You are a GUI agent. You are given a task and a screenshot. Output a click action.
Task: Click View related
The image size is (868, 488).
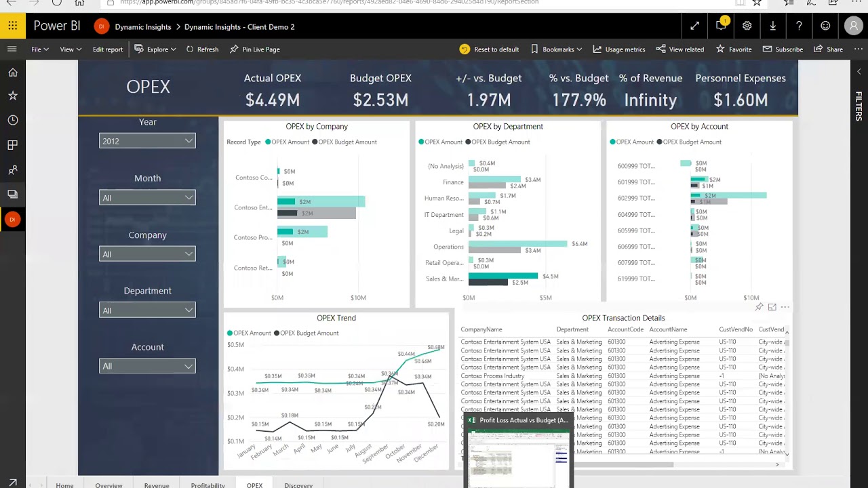680,49
